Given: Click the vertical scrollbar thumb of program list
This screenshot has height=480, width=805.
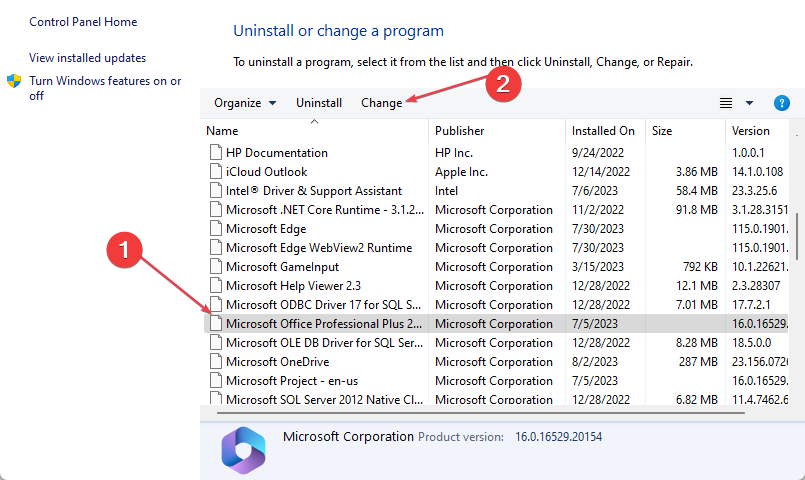Looking at the screenshot, I should [x=797, y=239].
